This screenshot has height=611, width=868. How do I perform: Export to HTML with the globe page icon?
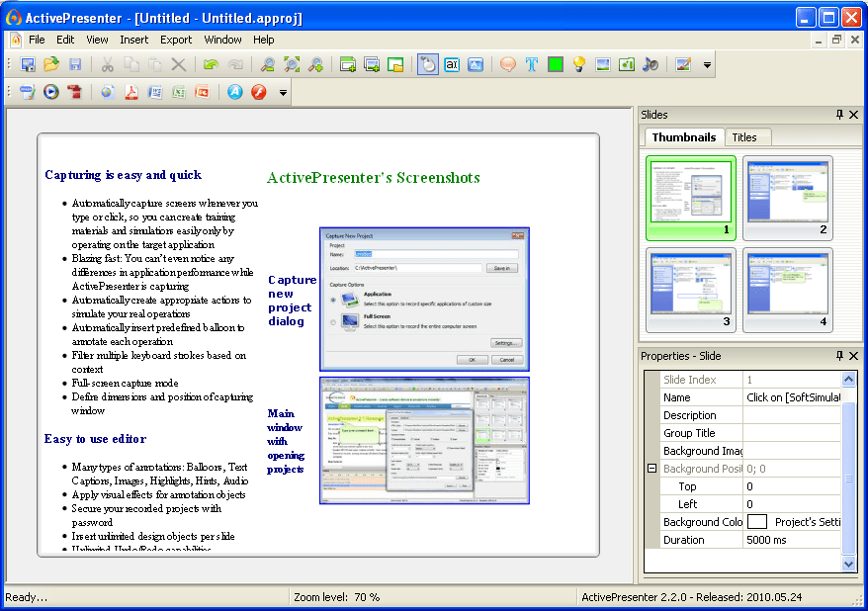coord(108,92)
